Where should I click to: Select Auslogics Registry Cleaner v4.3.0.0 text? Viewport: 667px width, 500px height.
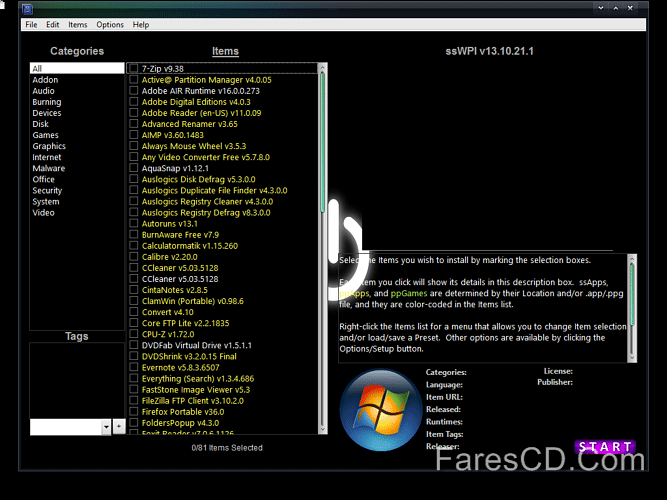[x=207, y=201]
